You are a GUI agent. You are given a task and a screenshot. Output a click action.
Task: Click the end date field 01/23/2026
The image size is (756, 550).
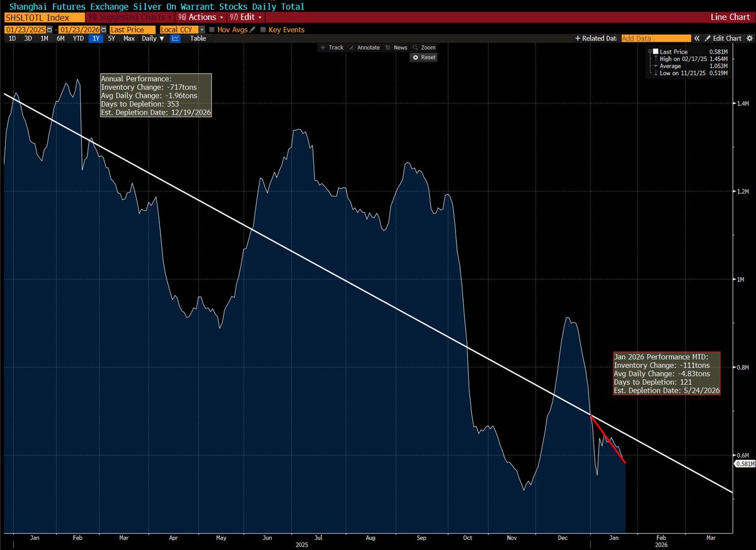tap(78, 30)
